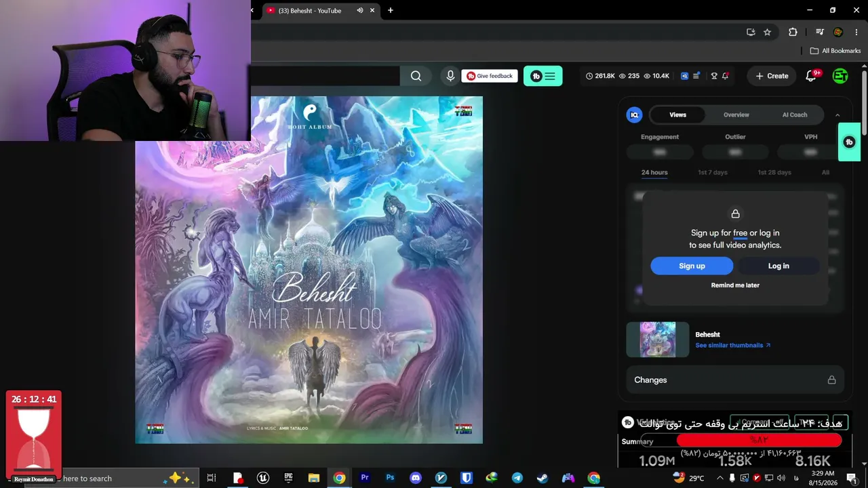Image resolution: width=868 pixels, height=488 pixels.
Task: Mute the Behesht YouTube tab audio
Action: (x=360, y=10)
